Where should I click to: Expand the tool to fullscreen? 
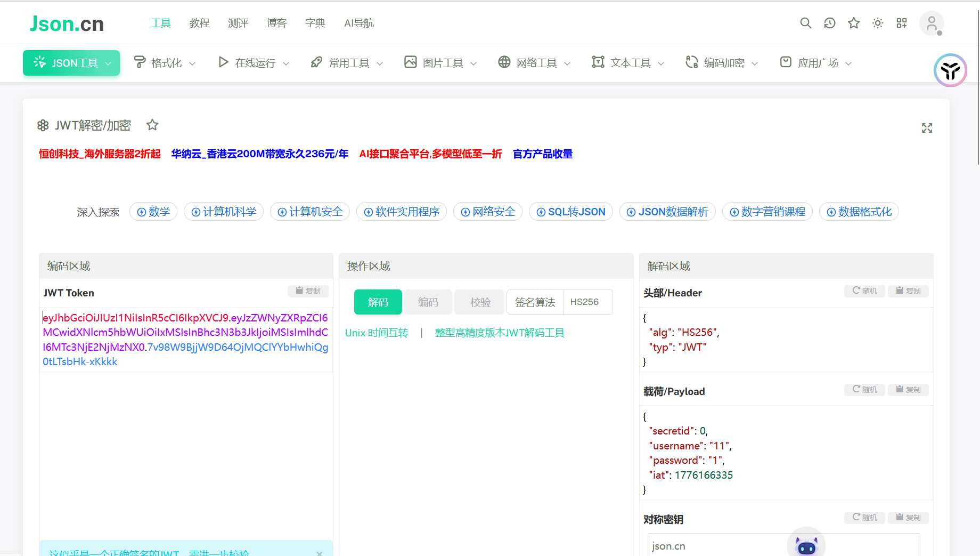(x=927, y=128)
